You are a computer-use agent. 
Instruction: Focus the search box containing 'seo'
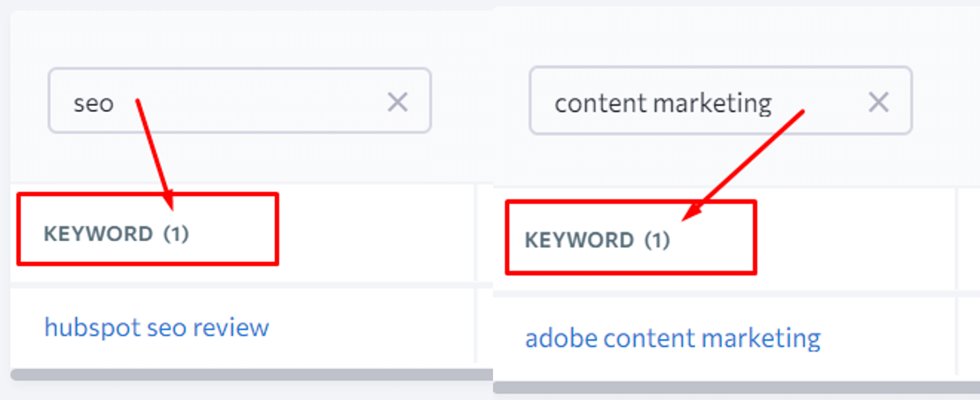[x=240, y=100]
